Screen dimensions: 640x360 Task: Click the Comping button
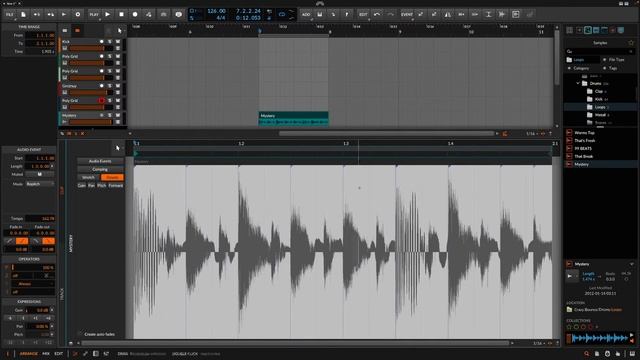coord(100,169)
